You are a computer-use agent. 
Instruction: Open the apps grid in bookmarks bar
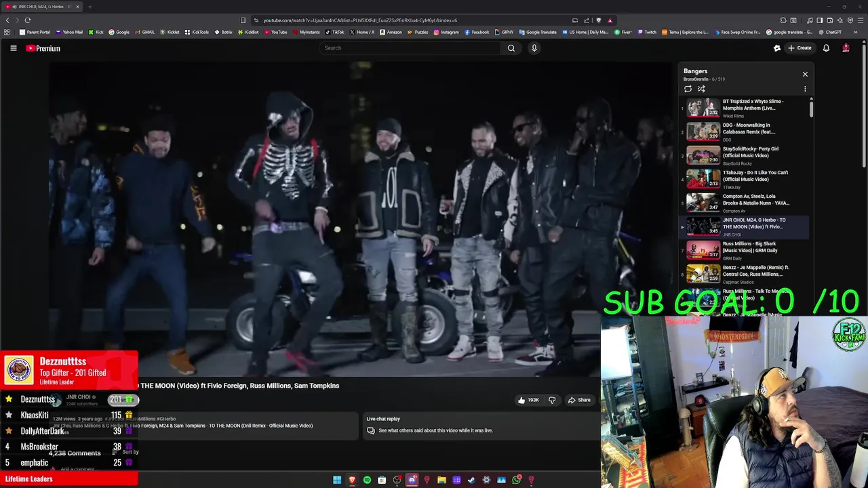7,32
